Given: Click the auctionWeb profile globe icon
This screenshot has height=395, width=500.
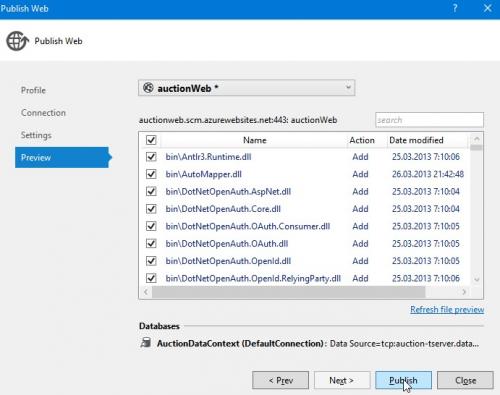Looking at the screenshot, I should [x=148, y=88].
